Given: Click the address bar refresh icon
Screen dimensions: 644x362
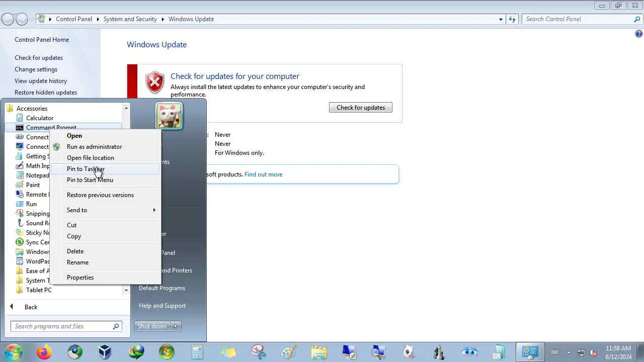Looking at the screenshot, I should coord(512,19).
